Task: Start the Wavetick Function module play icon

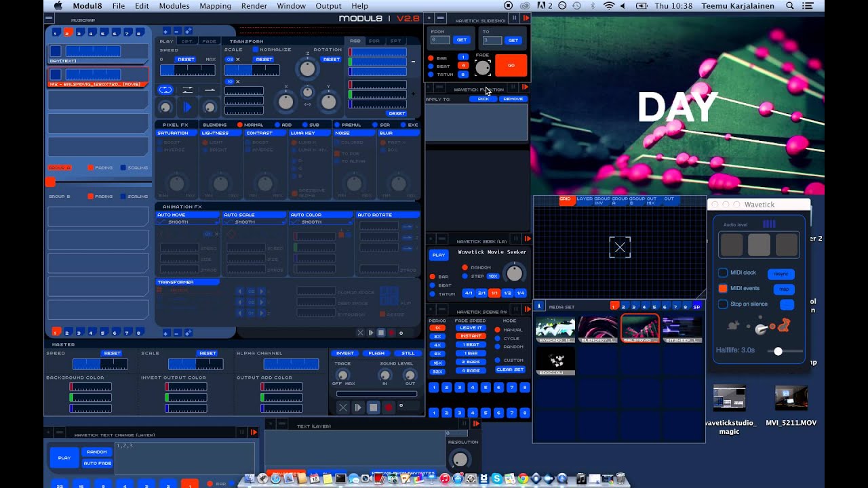Action: pyautogui.click(x=526, y=87)
